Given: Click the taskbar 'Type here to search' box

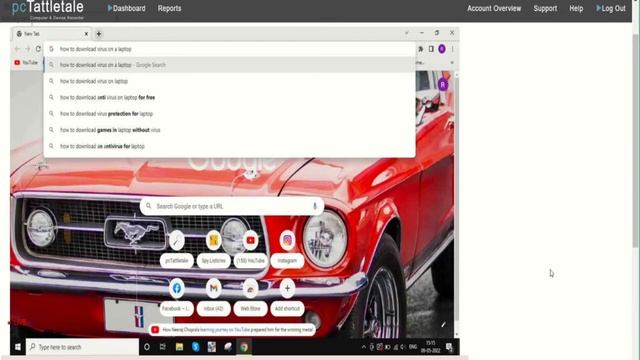Looking at the screenshot, I should (82, 347).
